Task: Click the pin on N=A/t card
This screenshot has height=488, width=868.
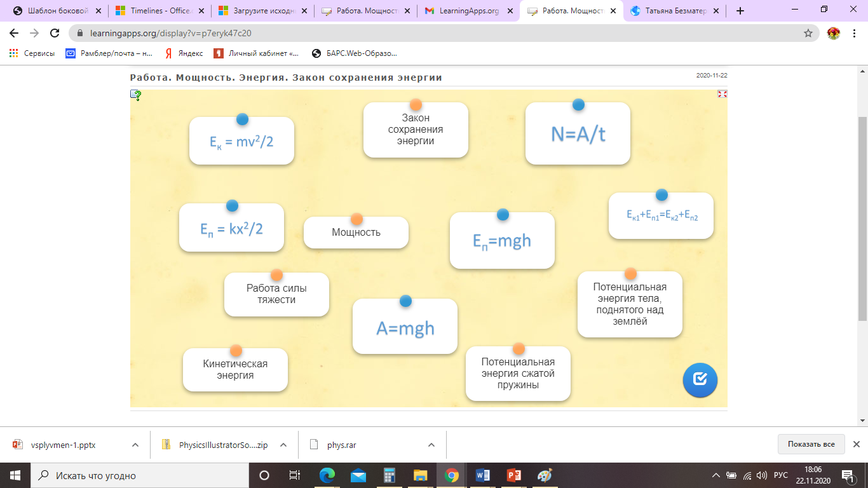Action: click(578, 105)
